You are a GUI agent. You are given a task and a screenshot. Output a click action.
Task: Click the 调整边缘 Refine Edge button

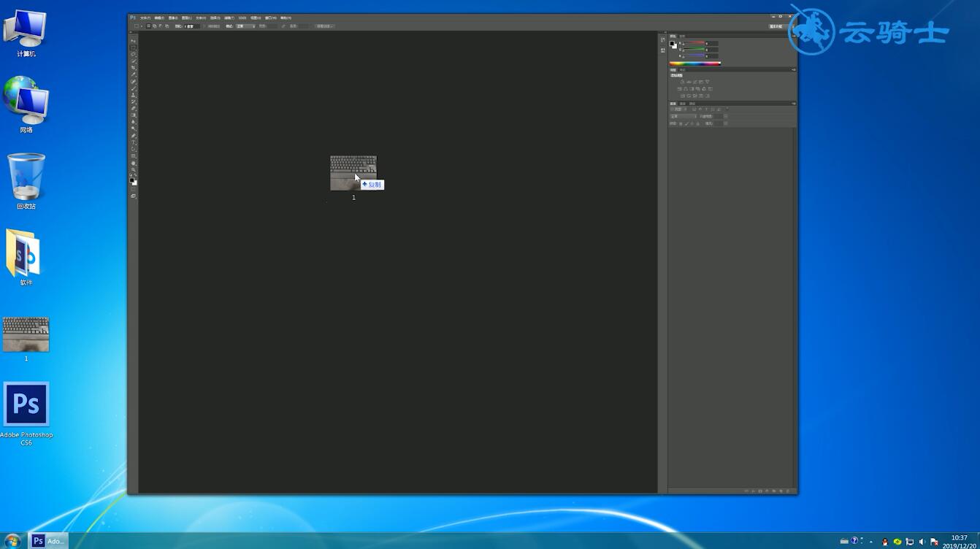325,26
